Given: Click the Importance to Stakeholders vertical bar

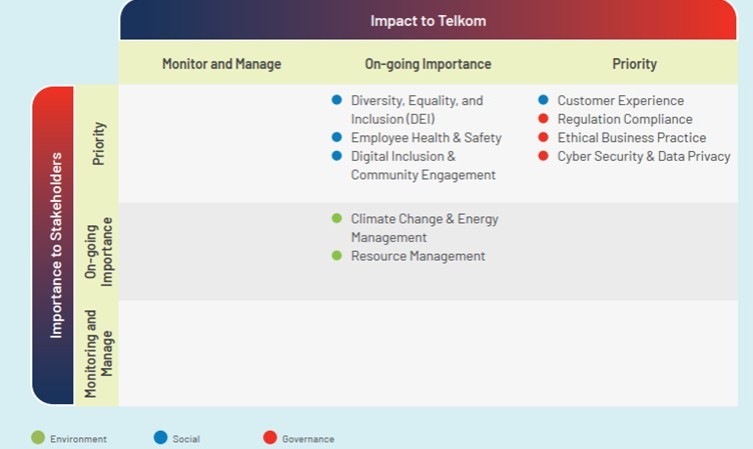Looking at the screenshot, I should [53, 245].
